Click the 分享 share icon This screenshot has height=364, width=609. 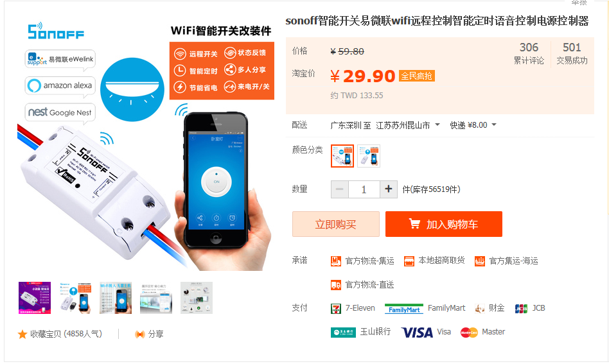[139, 334]
